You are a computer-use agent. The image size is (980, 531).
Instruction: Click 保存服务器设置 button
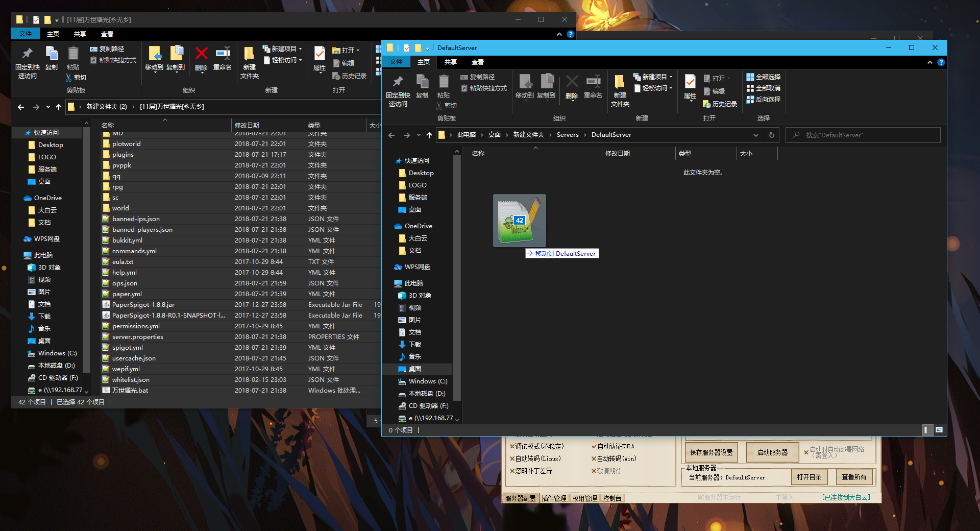(711, 452)
